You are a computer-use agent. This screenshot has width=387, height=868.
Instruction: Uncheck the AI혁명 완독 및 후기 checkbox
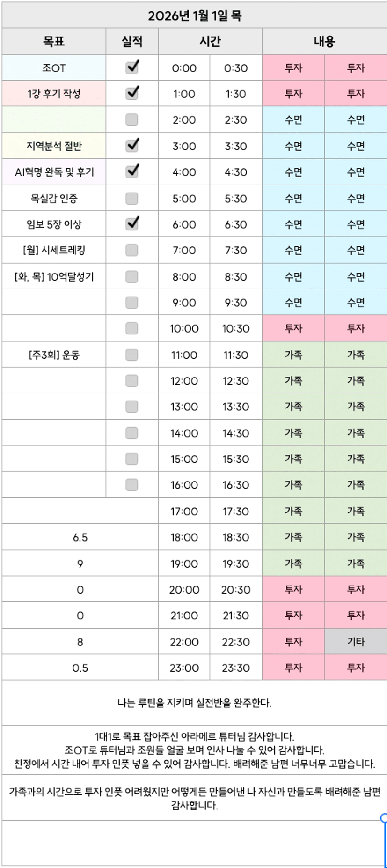point(132,171)
